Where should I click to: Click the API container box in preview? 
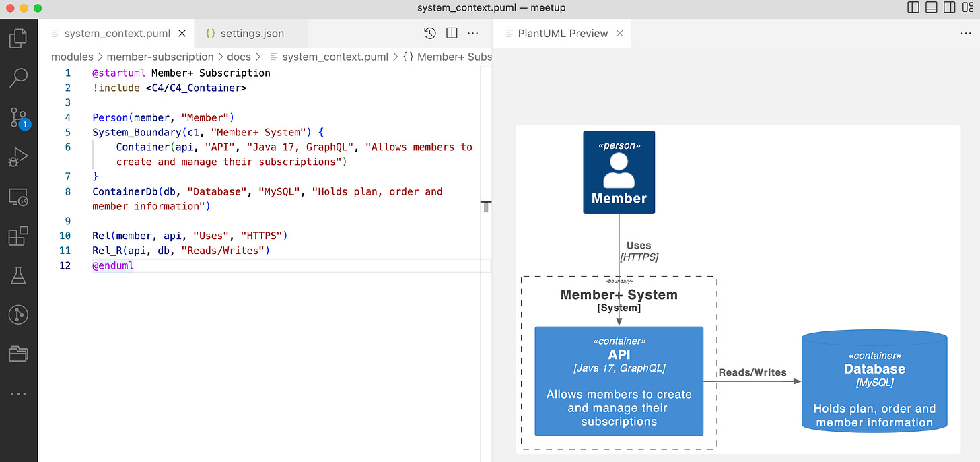[x=619, y=381]
